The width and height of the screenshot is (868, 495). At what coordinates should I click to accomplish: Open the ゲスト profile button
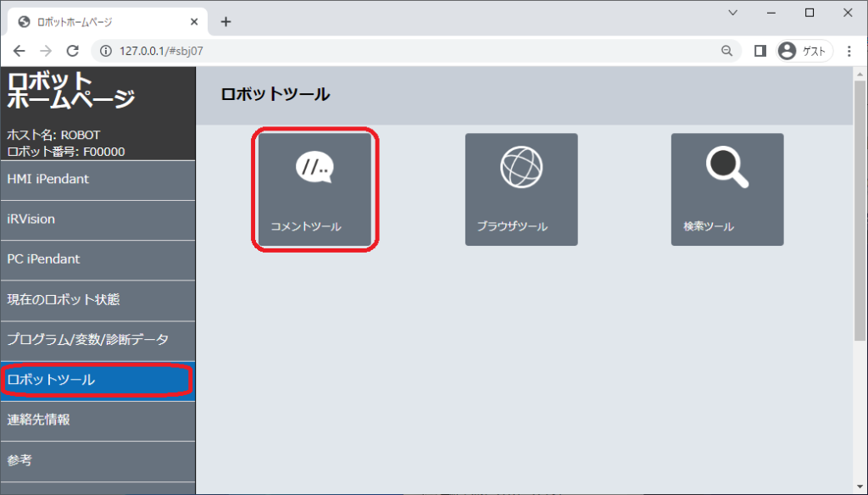804,51
